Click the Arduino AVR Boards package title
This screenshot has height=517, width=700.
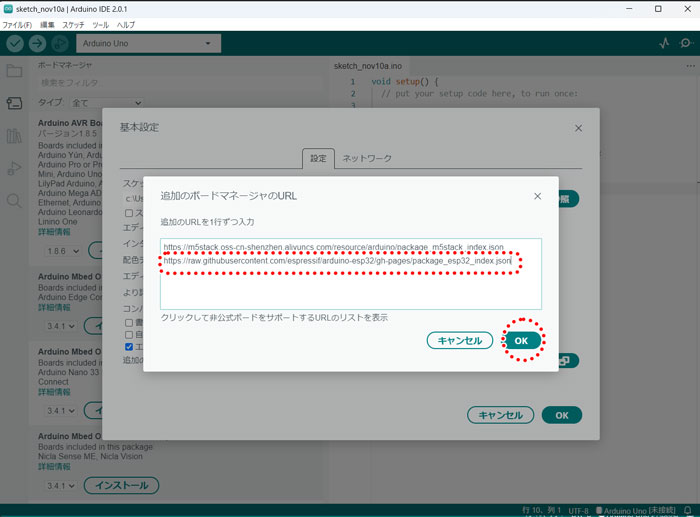(x=70, y=123)
